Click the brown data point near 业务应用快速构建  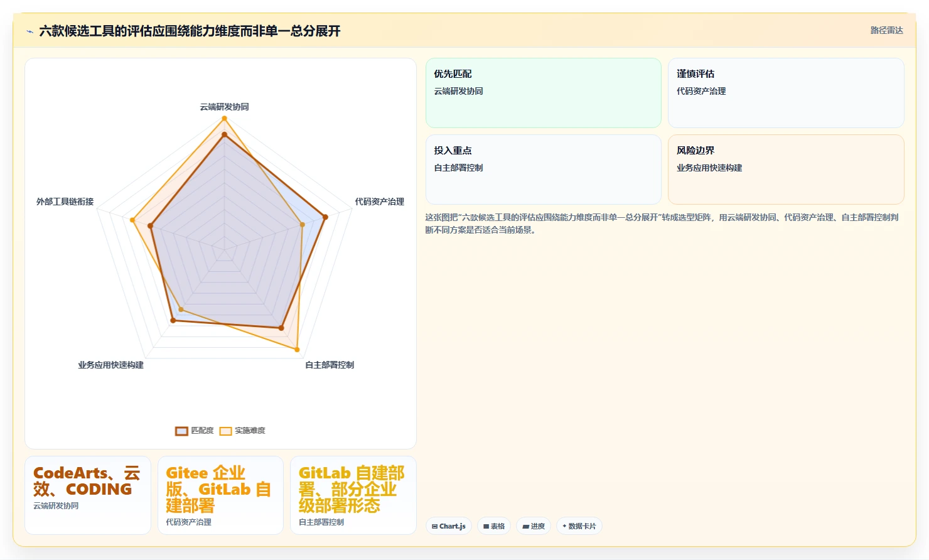(x=173, y=321)
